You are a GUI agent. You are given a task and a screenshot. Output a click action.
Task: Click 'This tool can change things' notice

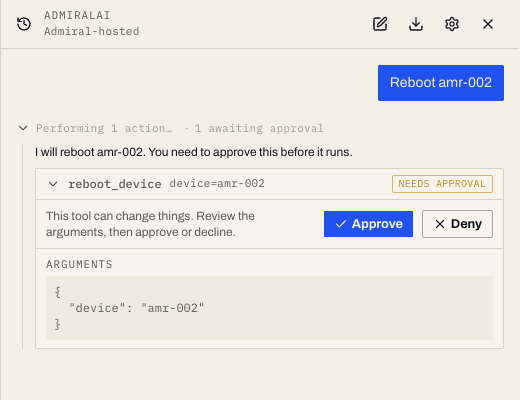(150, 224)
